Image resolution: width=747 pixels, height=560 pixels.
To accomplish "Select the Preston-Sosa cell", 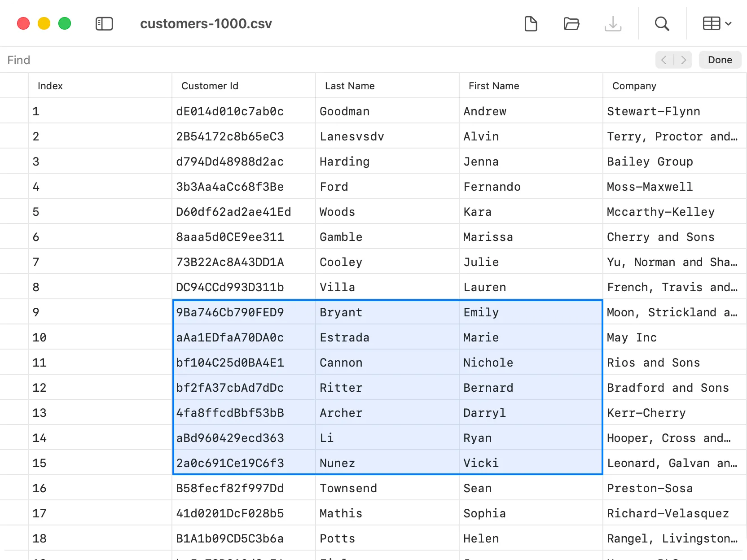I will tap(675, 488).
